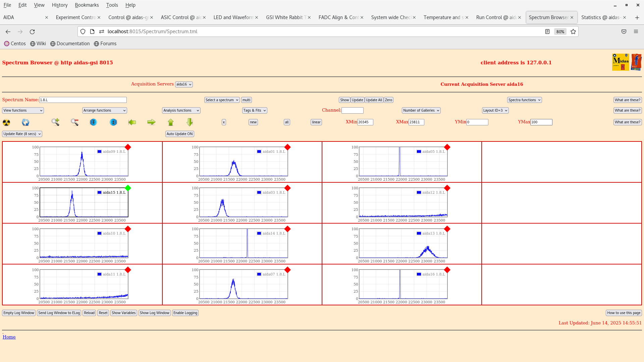Open the Bookmarks menu
Viewport: 644px width, 362px height.
pyautogui.click(x=87, y=5)
